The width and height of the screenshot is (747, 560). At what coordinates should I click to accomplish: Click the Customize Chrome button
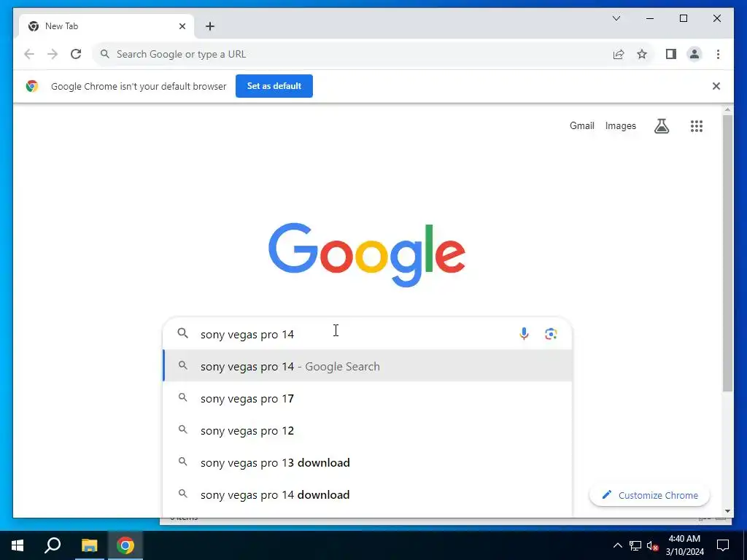[649, 495]
